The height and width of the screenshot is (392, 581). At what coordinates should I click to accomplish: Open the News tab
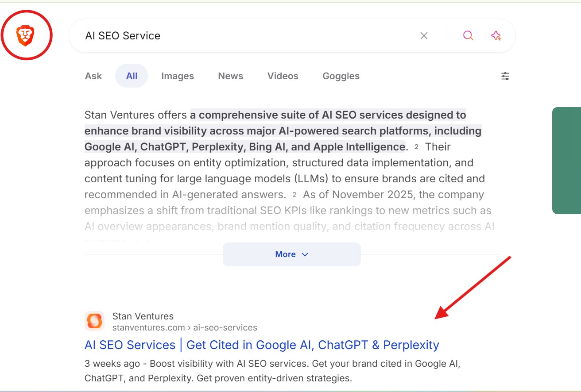click(x=230, y=76)
